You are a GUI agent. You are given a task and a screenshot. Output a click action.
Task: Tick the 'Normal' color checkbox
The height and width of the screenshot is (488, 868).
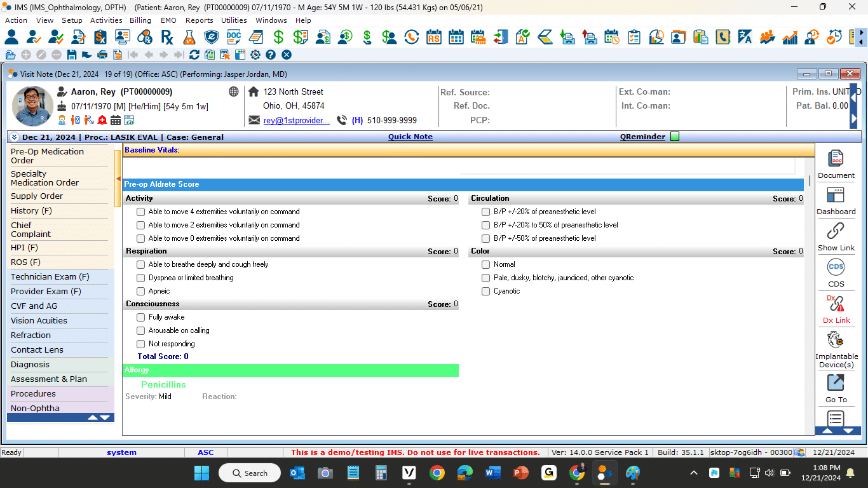pyautogui.click(x=486, y=264)
